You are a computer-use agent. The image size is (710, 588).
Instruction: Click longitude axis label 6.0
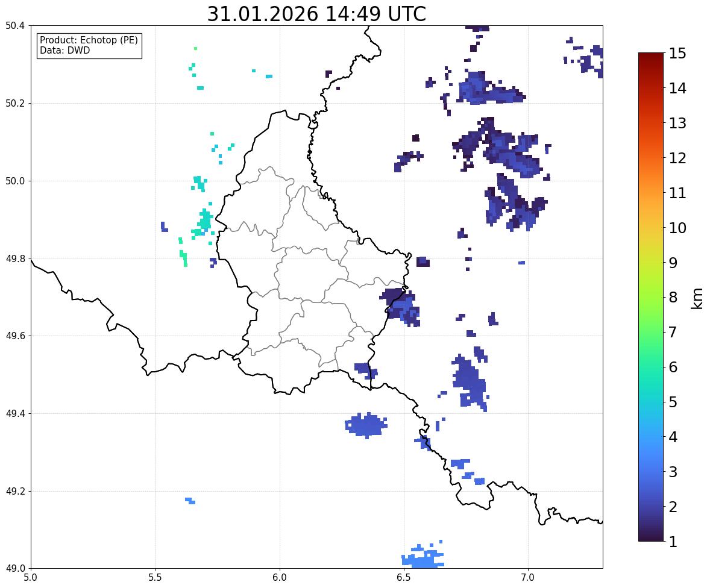point(280,578)
